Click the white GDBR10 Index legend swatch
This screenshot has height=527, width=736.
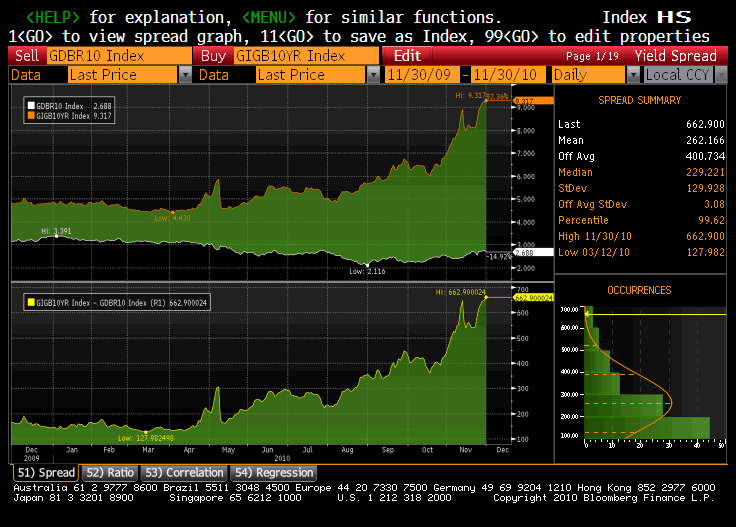[31, 106]
